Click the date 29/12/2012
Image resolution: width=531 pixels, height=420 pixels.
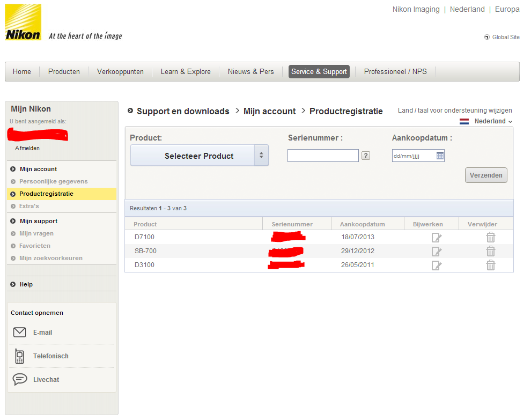[x=358, y=251]
